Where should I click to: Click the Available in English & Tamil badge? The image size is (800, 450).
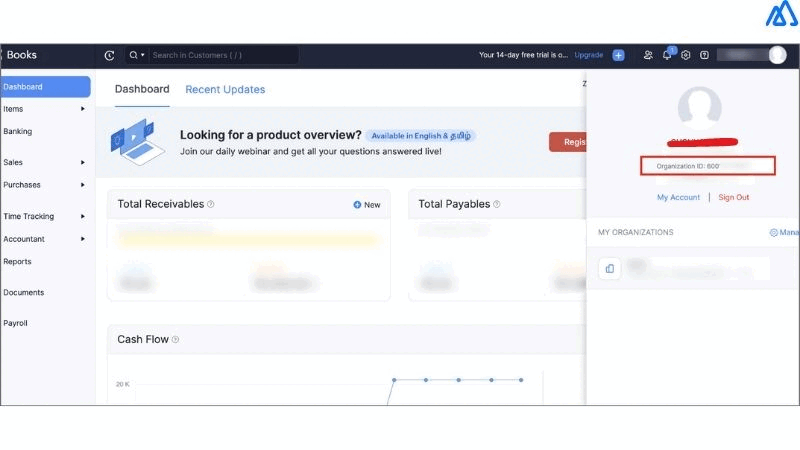421,136
